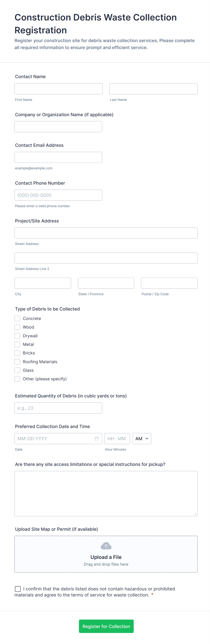Enable the Other (please specify) option
This screenshot has width=210, height=644.
pos(17,379)
